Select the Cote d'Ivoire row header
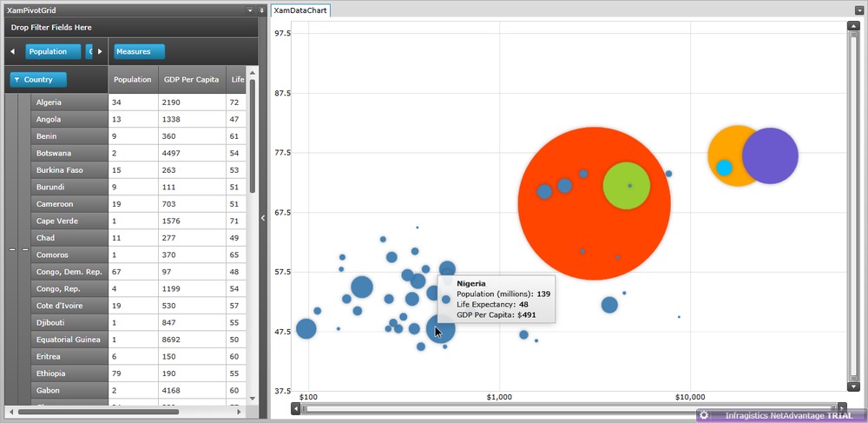Viewport: 868px width, 423px height. click(x=69, y=306)
